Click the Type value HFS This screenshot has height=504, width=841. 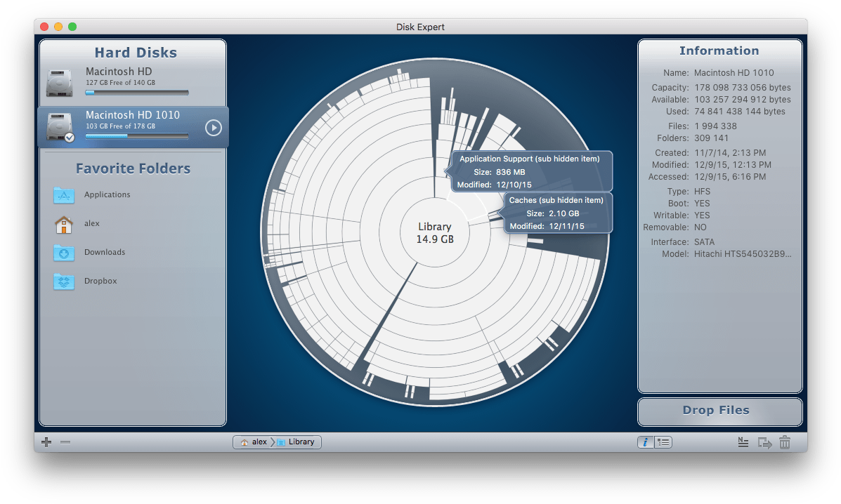[x=702, y=192]
